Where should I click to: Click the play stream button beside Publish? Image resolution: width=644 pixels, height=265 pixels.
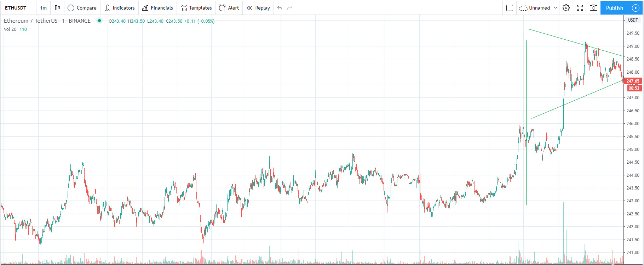click(x=636, y=8)
